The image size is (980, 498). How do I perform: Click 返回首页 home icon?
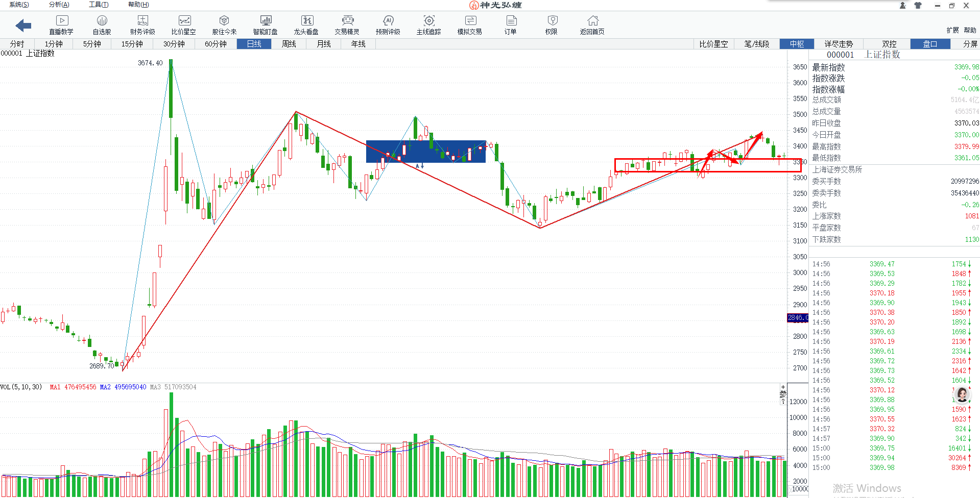click(592, 24)
